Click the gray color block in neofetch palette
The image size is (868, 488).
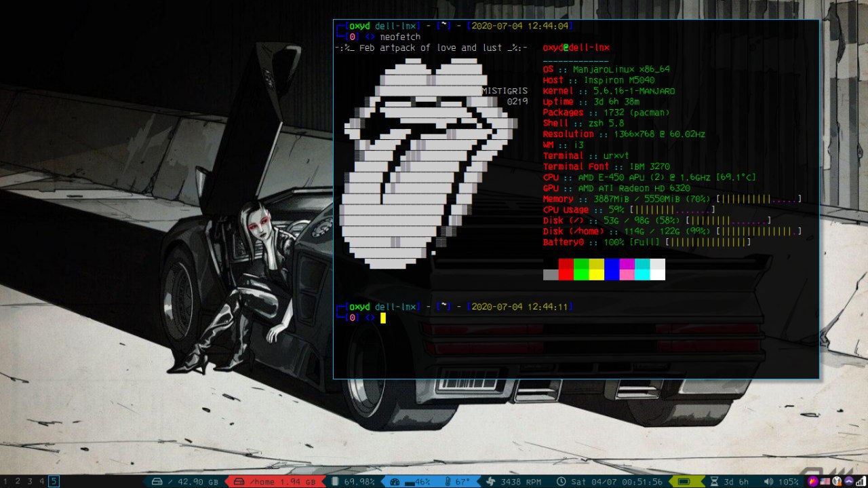[551, 275]
